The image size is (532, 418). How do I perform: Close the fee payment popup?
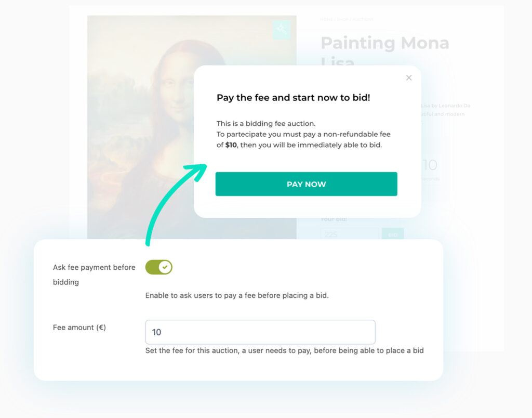(x=409, y=78)
